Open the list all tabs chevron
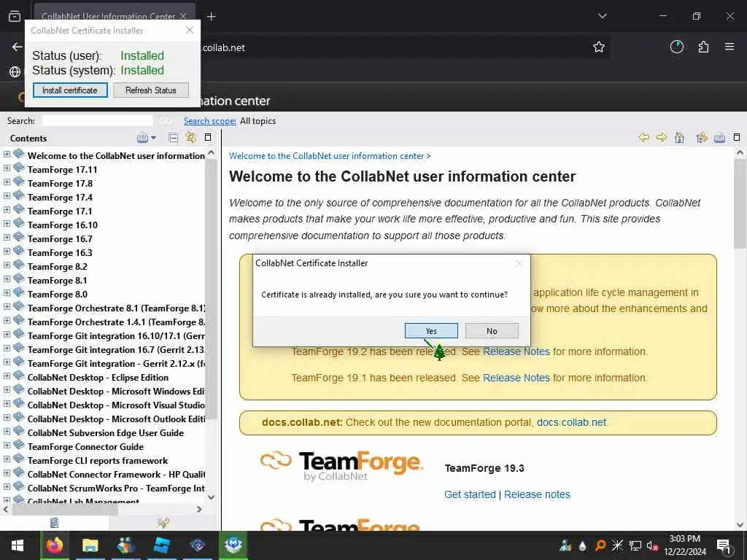The width and height of the screenshot is (747, 560). click(x=602, y=16)
